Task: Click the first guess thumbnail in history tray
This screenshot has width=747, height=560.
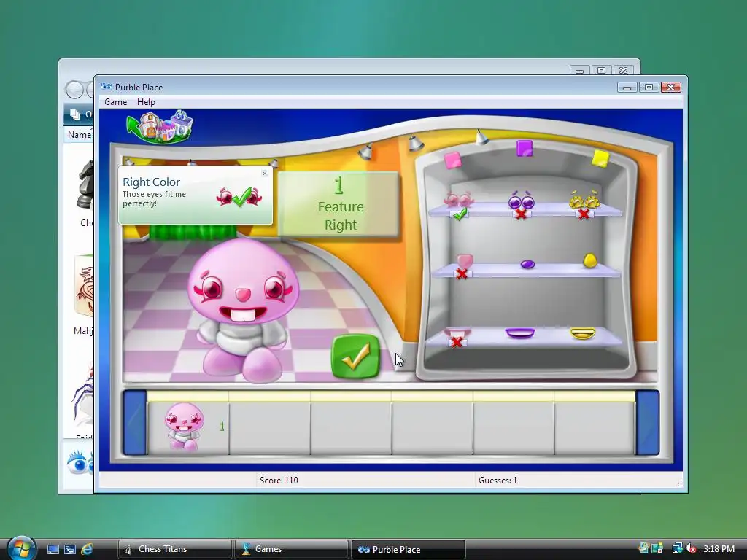Action: 185,427
